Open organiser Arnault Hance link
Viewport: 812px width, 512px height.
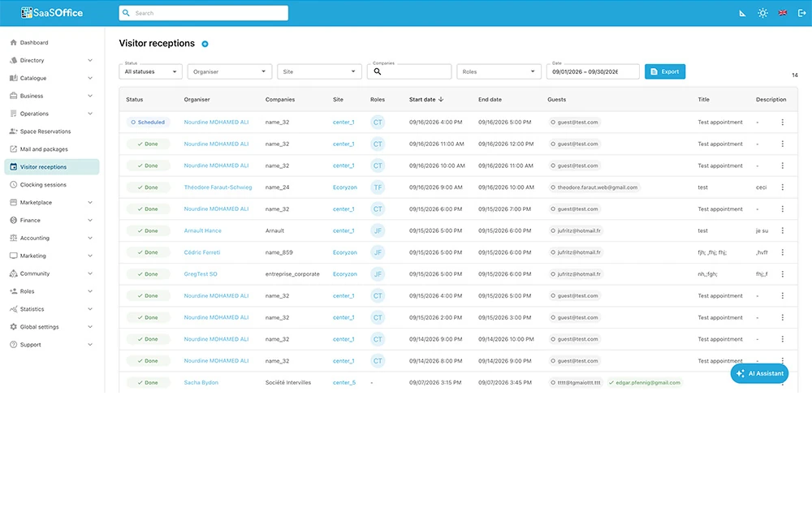[x=202, y=231]
